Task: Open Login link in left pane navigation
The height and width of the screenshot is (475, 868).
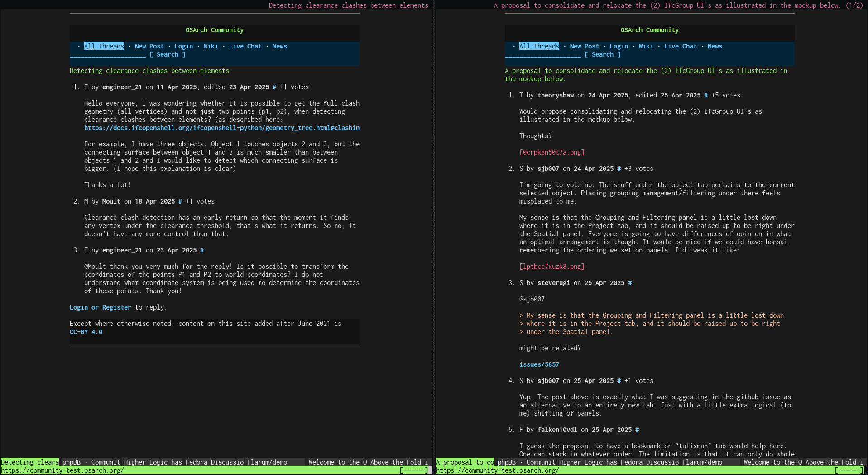Action: point(184,46)
